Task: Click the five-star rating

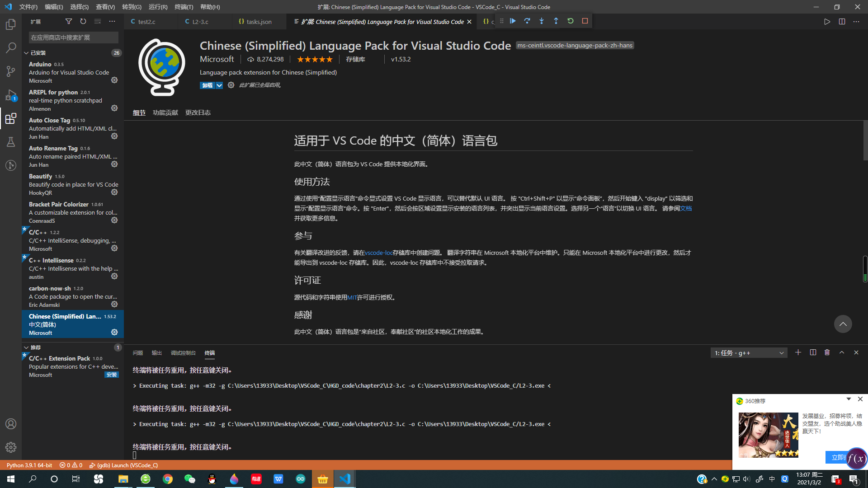Action: [315, 59]
